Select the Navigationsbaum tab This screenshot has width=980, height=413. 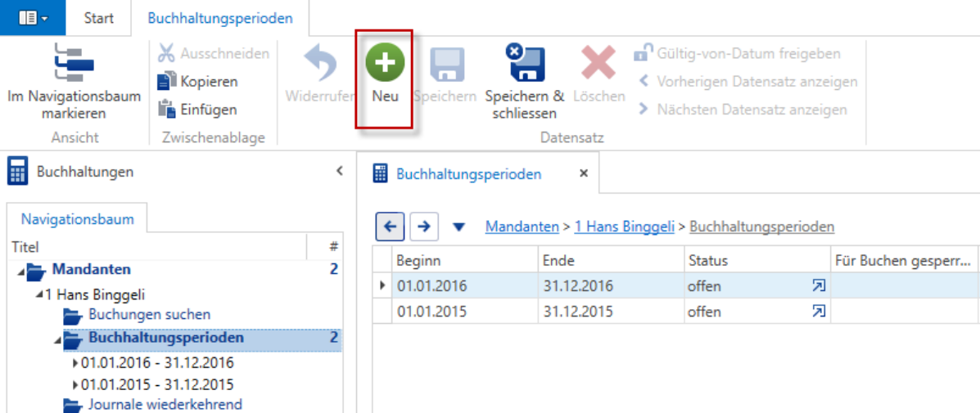click(78, 219)
